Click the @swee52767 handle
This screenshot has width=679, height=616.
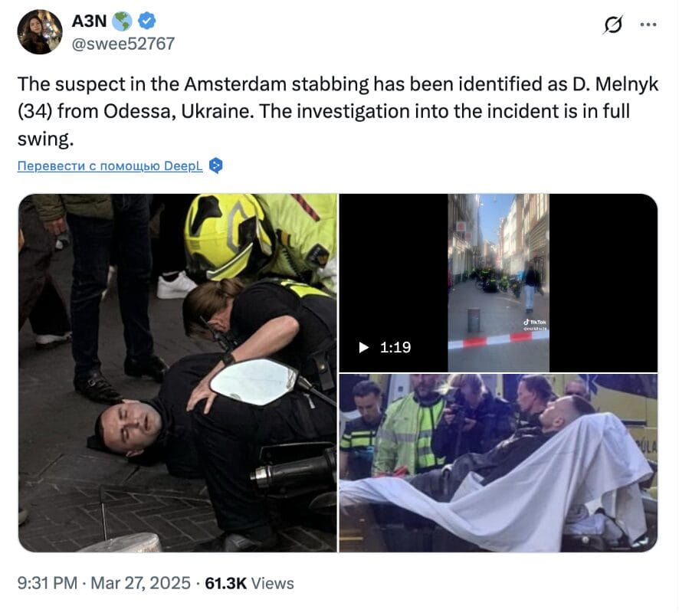[123, 44]
